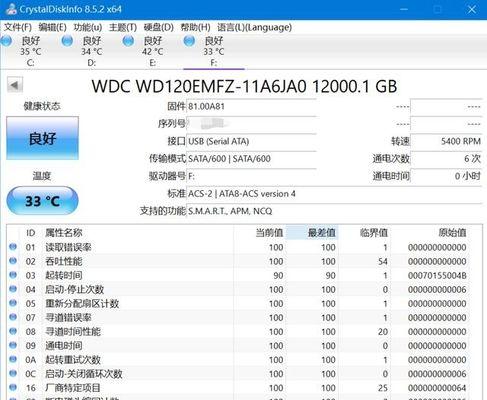Click the drive letter field F:
This screenshot has height=400, width=487.
click(x=251, y=176)
